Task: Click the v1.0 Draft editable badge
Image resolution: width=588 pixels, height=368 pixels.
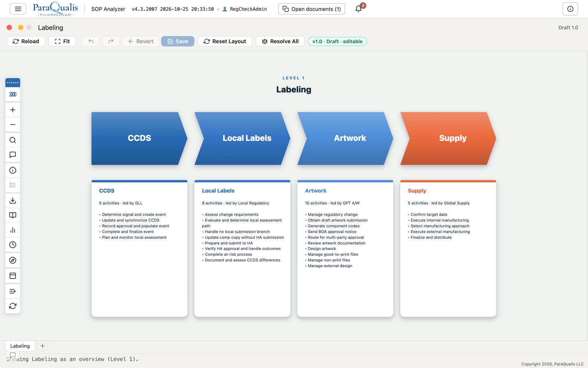Action: point(337,41)
